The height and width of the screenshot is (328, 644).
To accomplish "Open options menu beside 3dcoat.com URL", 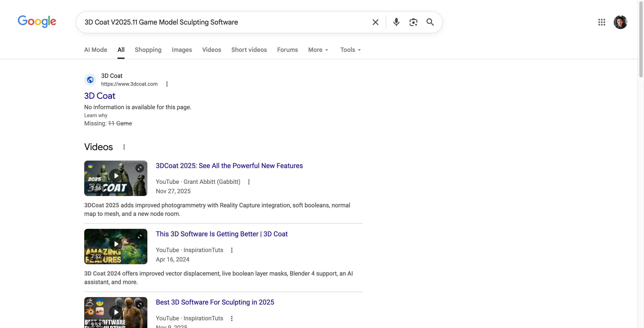I will coord(167,84).
